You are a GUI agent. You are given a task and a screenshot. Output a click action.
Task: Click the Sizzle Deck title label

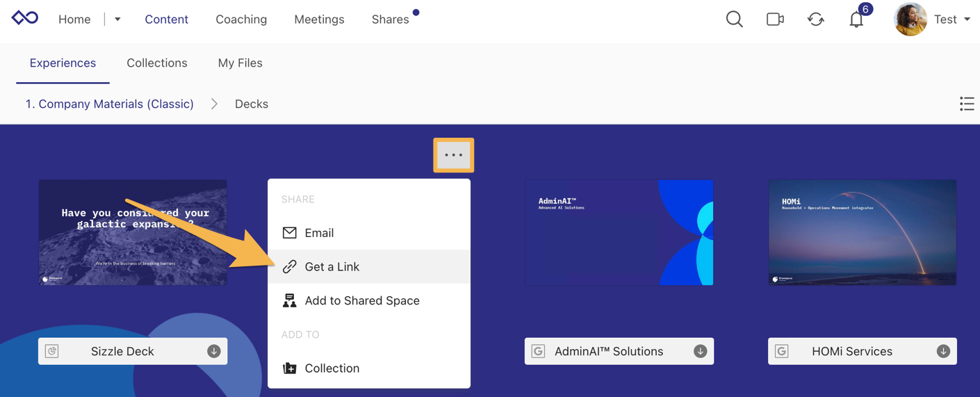tap(122, 351)
